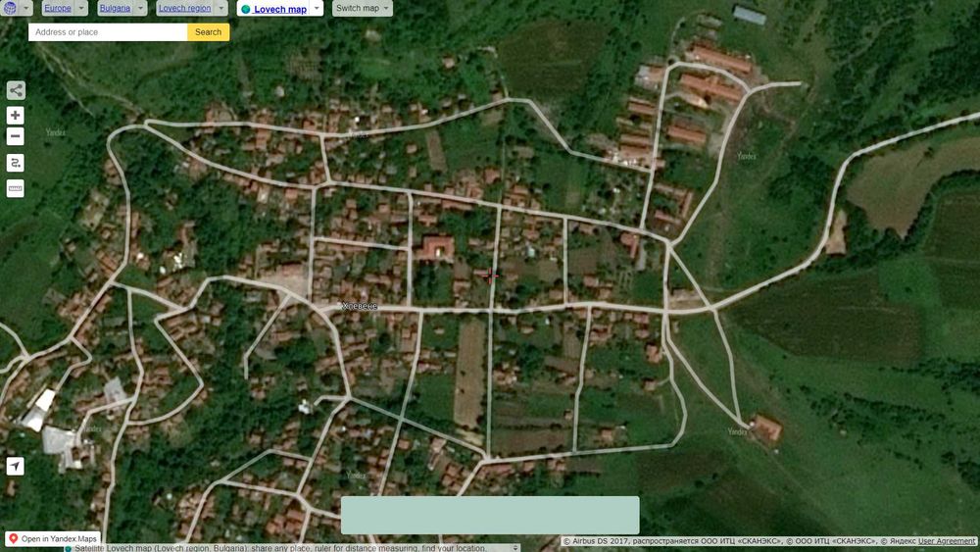Select the Lovech map tab

[273, 9]
